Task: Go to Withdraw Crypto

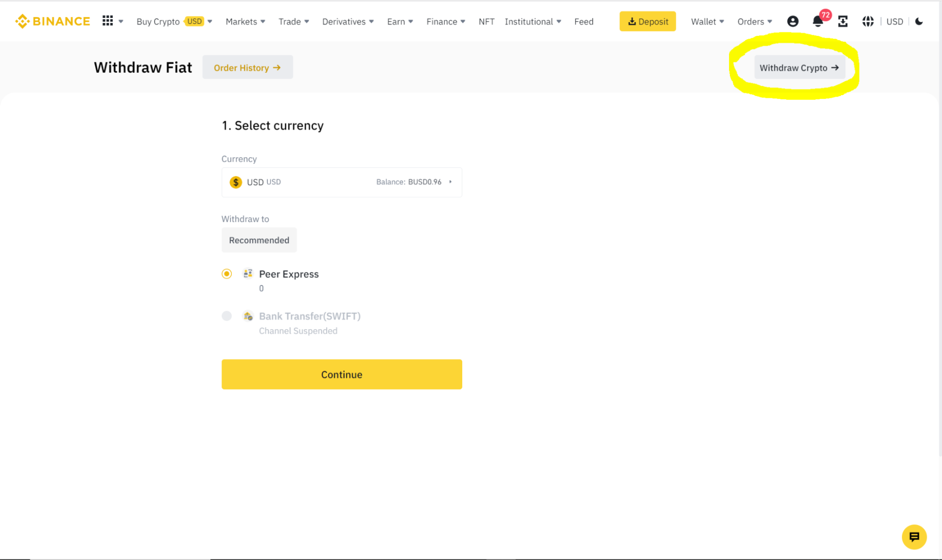Action: [799, 67]
